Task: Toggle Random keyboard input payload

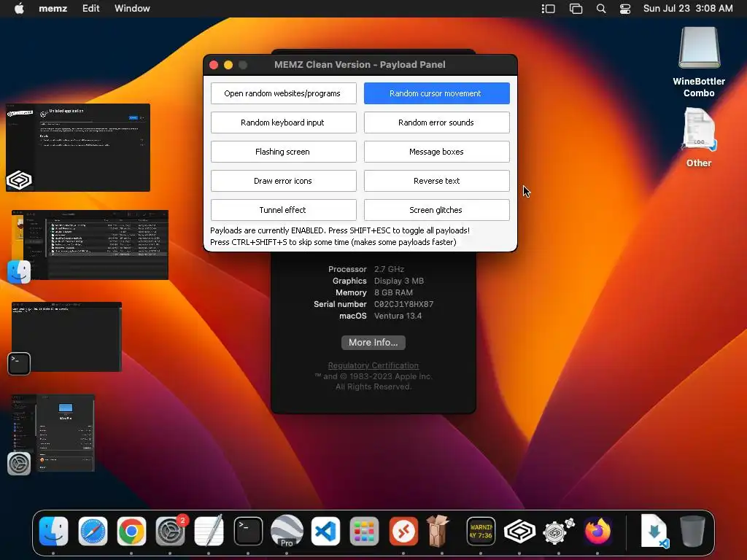Action: click(x=284, y=122)
